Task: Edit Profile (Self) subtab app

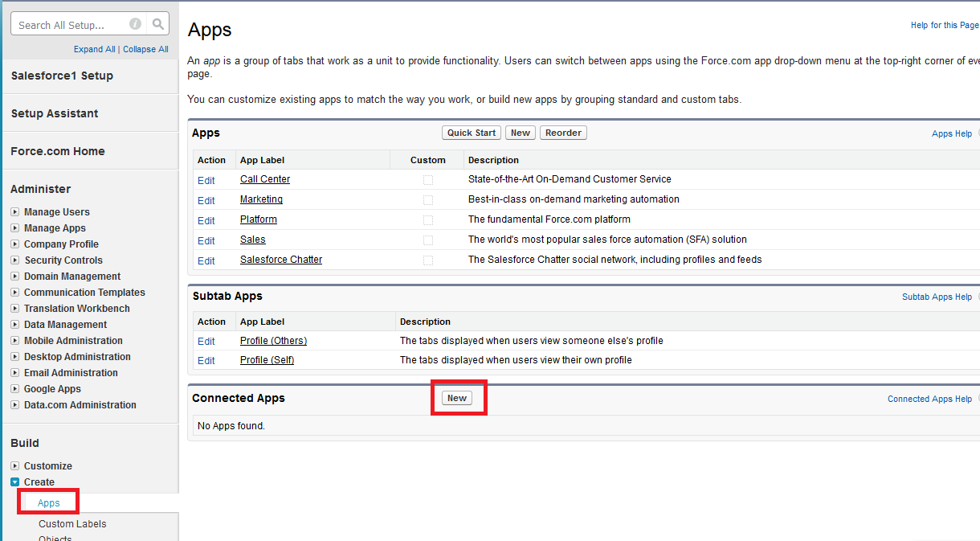Action: (x=206, y=361)
